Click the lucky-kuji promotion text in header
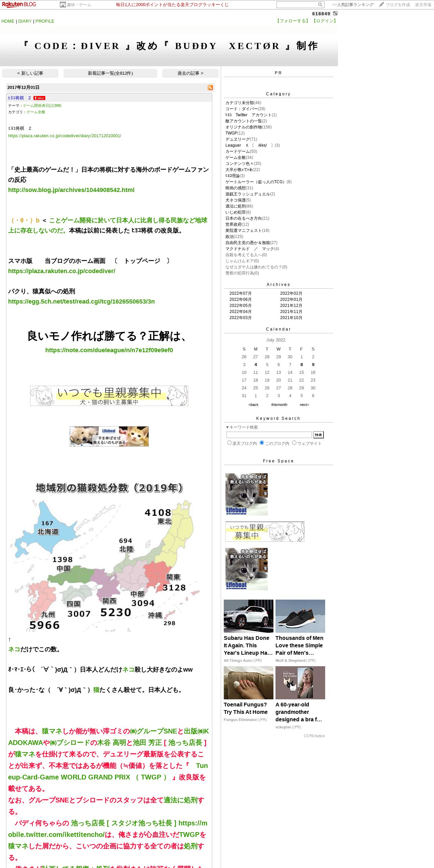Viewport: 434px width, 868px height. [x=172, y=5]
